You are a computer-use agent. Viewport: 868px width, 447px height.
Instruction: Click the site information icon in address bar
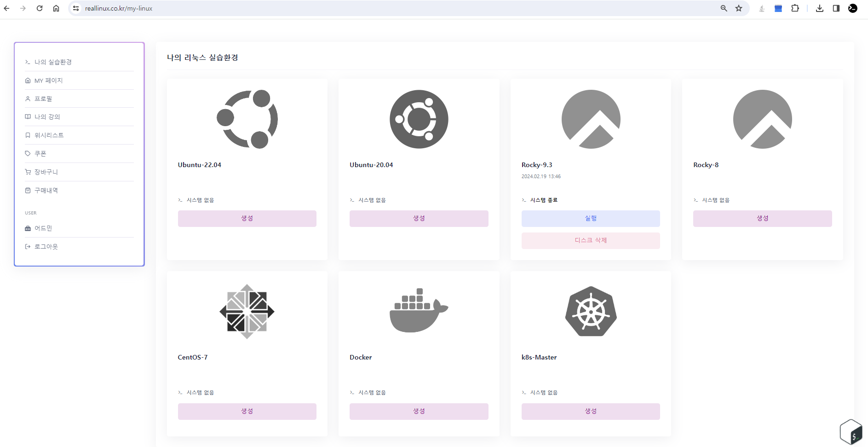[x=76, y=8]
